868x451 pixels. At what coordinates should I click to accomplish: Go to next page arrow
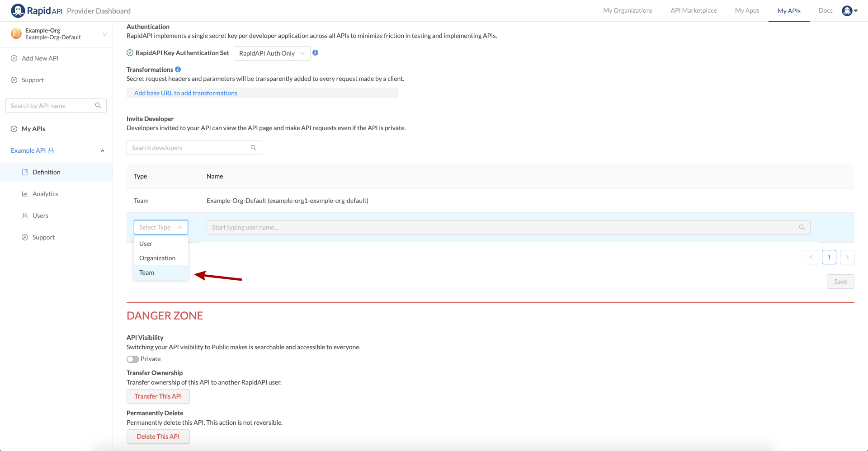click(x=847, y=257)
